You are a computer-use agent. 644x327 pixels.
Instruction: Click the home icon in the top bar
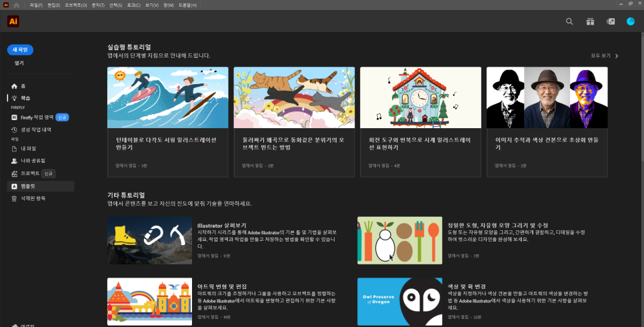click(x=17, y=5)
